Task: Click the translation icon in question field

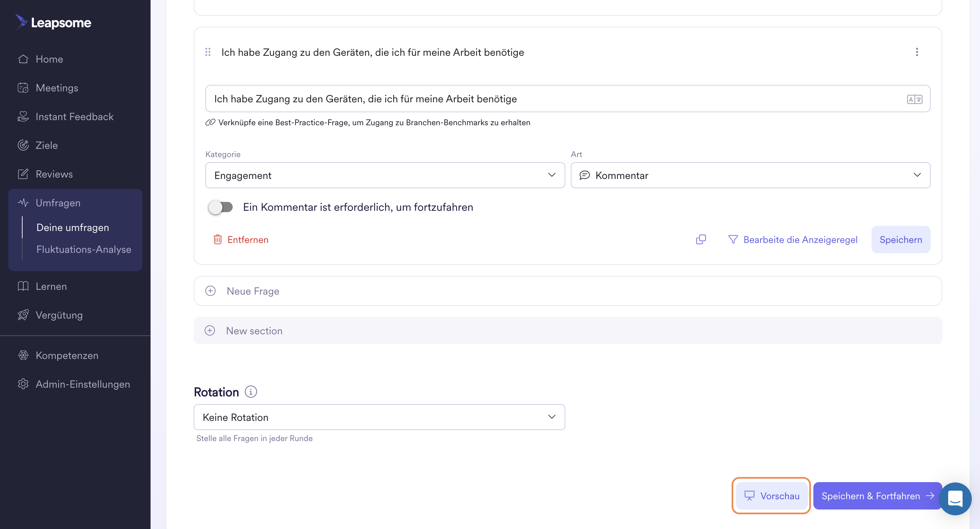Action: (915, 99)
